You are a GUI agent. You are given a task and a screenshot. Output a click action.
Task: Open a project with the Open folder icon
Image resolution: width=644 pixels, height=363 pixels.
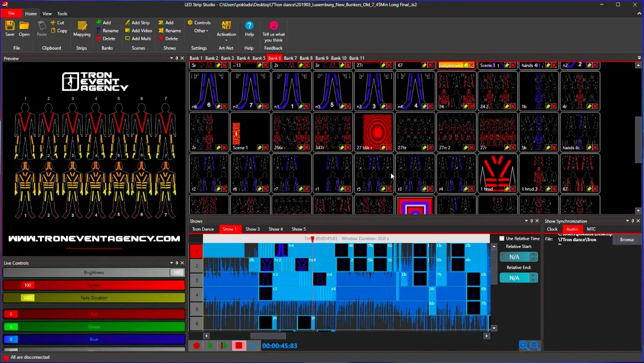(24, 28)
